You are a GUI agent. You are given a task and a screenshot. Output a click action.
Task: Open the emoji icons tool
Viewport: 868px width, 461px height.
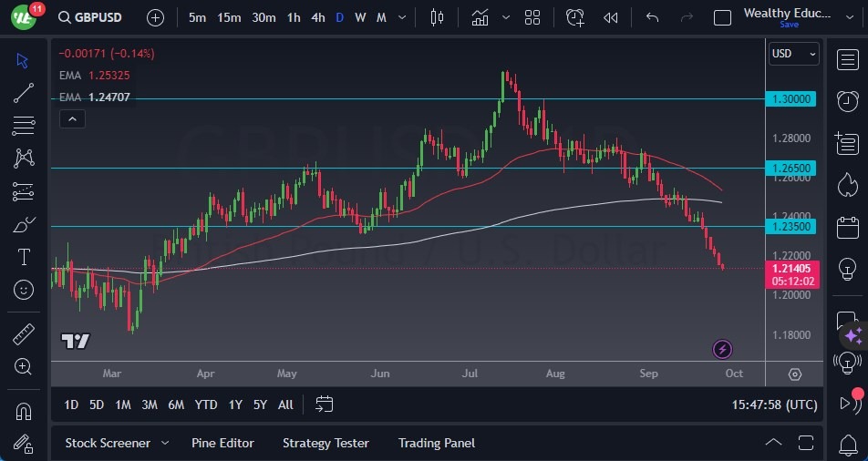[x=24, y=290]
